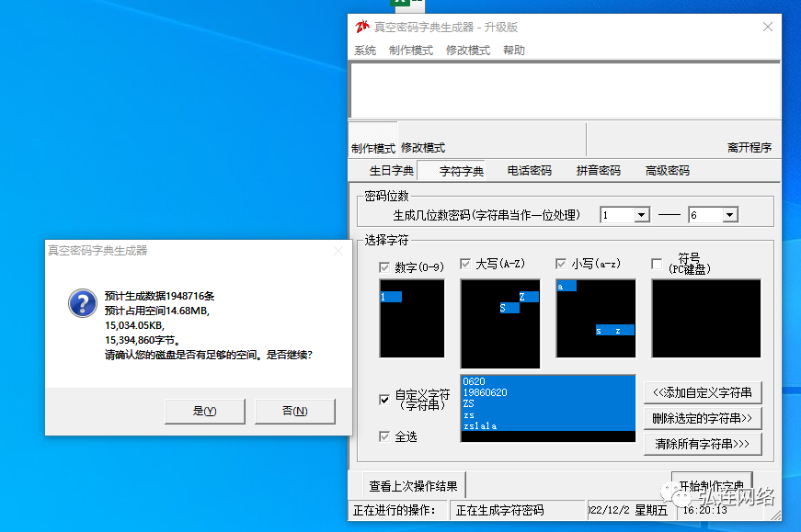Viewport: 801px width, 532px height.
Task: Expand the minimum password length dropdown showing 1
Action: click(642, 215)
